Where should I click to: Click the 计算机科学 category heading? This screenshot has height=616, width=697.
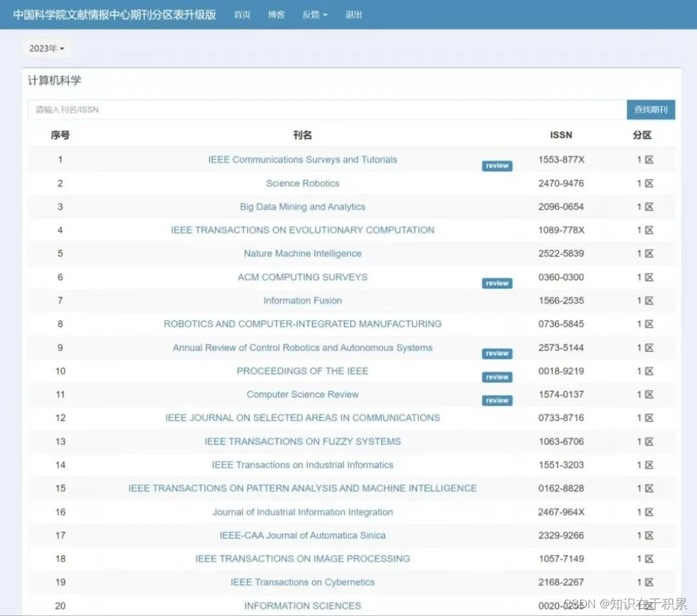54,81
